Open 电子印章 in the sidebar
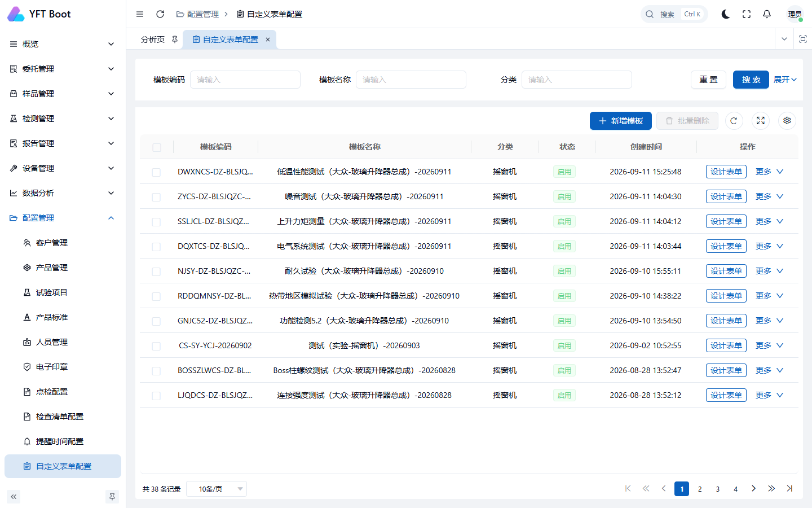This screenshot has width=812, height=508. pos(63,367)
